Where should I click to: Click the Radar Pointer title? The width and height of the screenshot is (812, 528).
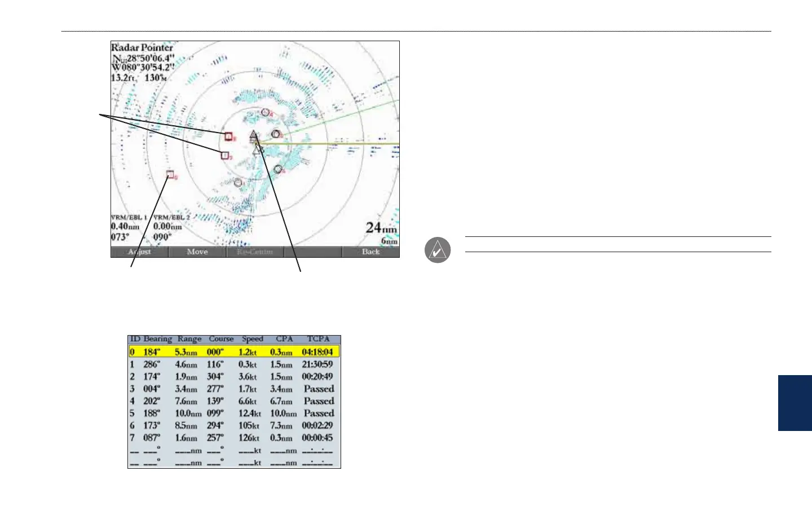[x=142, y=47]
